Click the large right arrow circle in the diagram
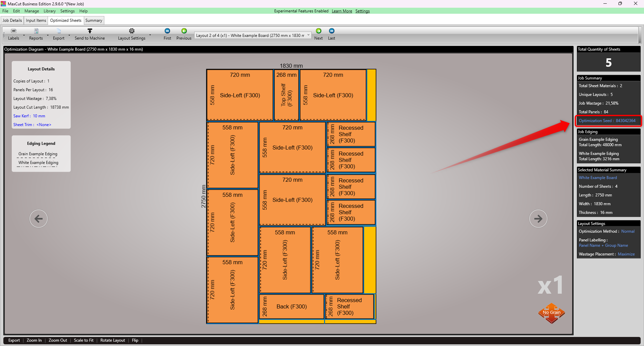This screenshot has height=346, width=644. pos(538,219)
